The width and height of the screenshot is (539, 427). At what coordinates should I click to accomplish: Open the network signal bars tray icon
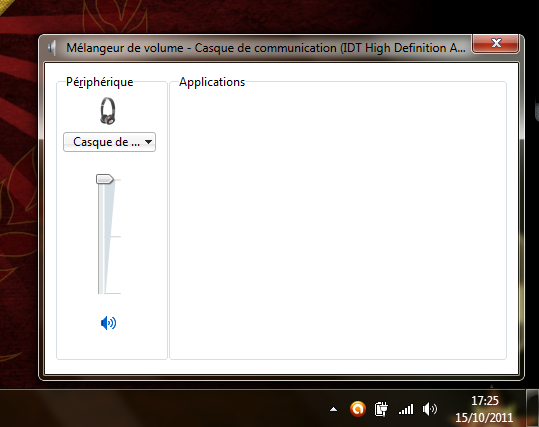(406, 409)
